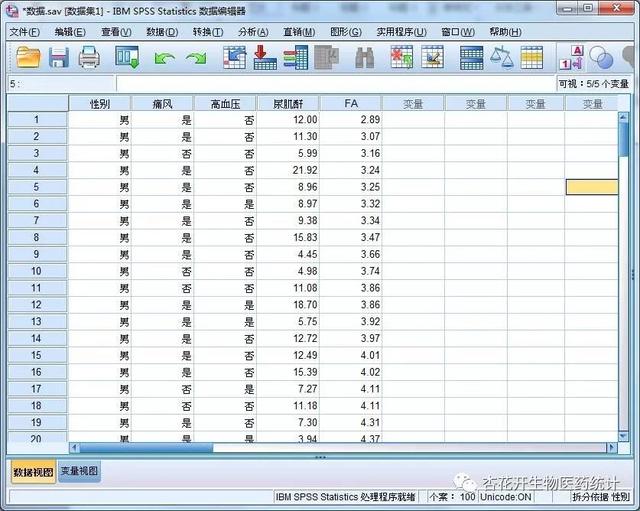Save the file with the floppy disk icon
Viewport: 640px width, 511px height.
click(x=59, y=57)
